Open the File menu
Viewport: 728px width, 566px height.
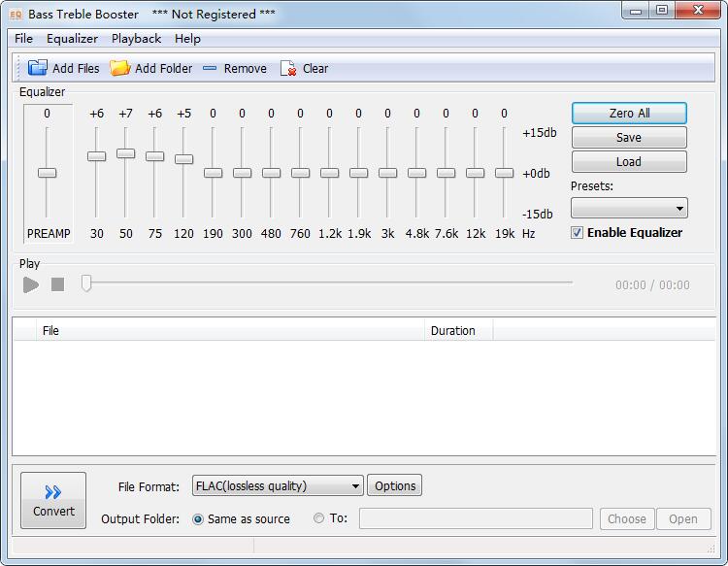[x=23, y=39]
